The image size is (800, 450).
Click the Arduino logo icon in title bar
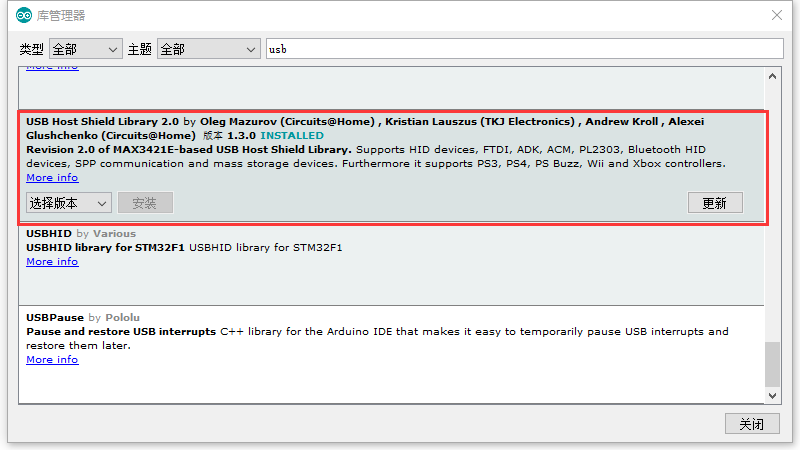click(x=23, y=15)
